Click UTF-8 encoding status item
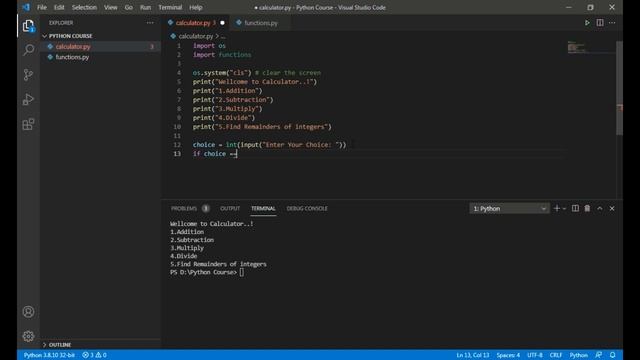This screenshot has height=360, width=640. click(535, 355)
